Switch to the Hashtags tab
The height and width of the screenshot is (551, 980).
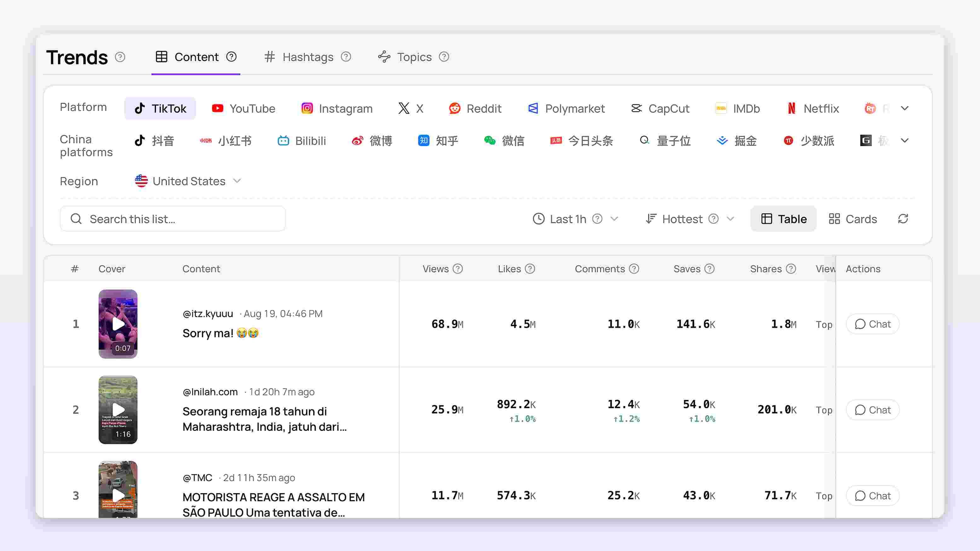point(307,57)
